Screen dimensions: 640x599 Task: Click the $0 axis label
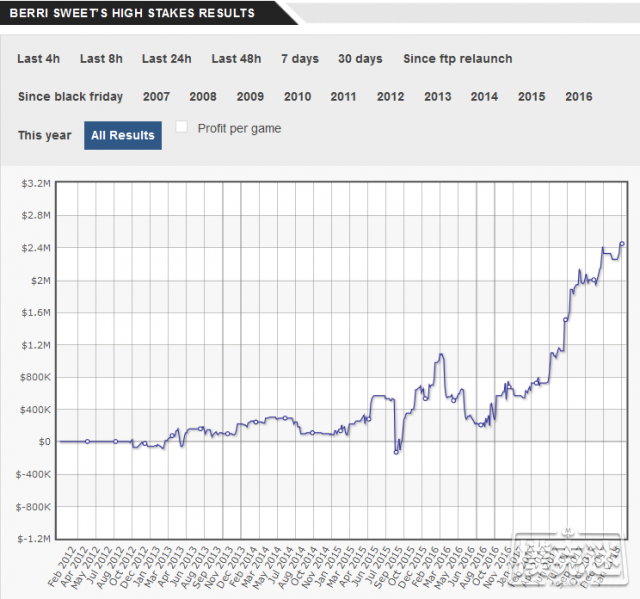click(44, 442)
